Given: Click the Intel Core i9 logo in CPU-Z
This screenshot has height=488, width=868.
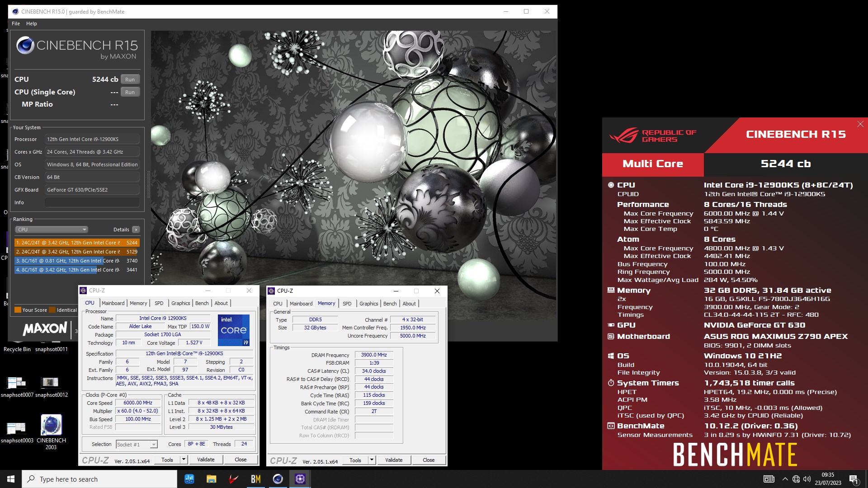Looking at the screenshot, I should pyautogui.click(x=233, y=330).
